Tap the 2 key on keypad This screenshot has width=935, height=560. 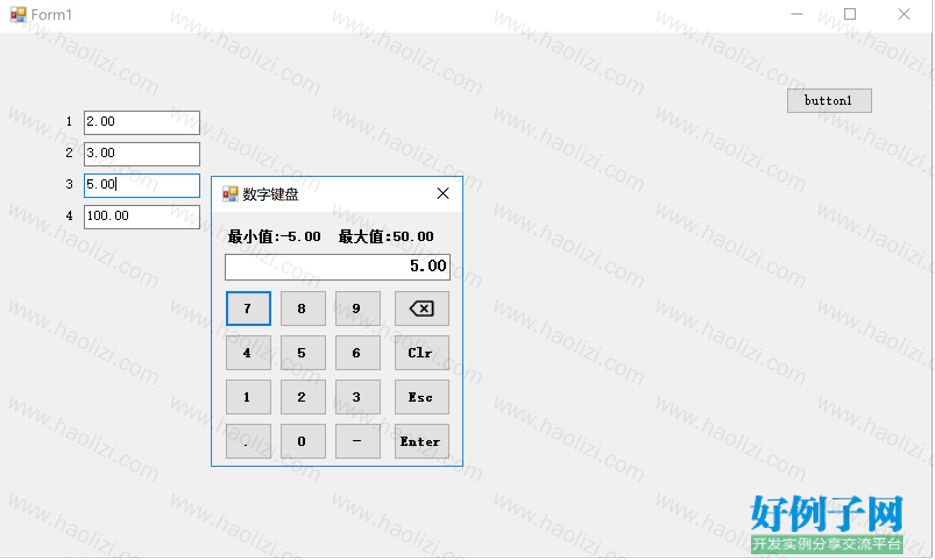(303, 397)
